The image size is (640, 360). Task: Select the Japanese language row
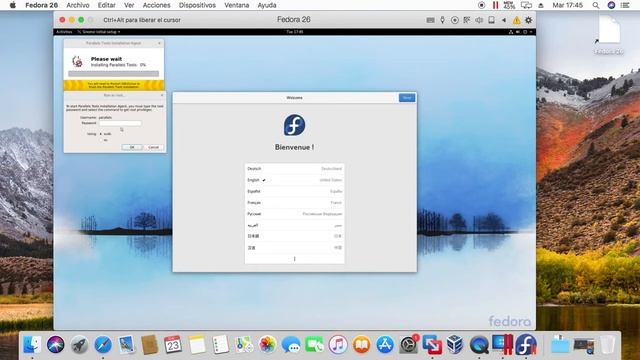pyautogui.click(x=294, y=236)
